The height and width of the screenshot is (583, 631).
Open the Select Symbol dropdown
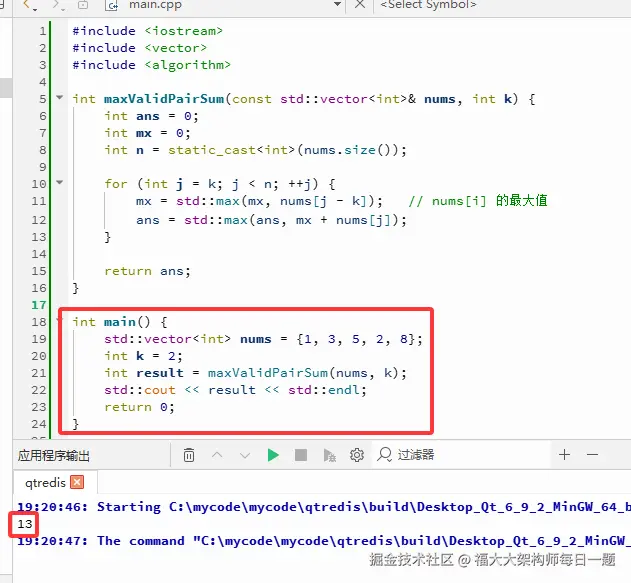tap(428, 4)
